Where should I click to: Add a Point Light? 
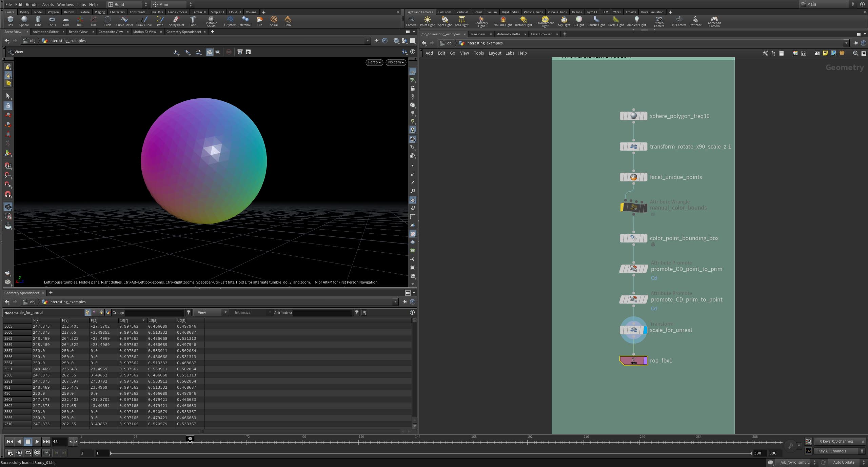(x=427, y=21)
